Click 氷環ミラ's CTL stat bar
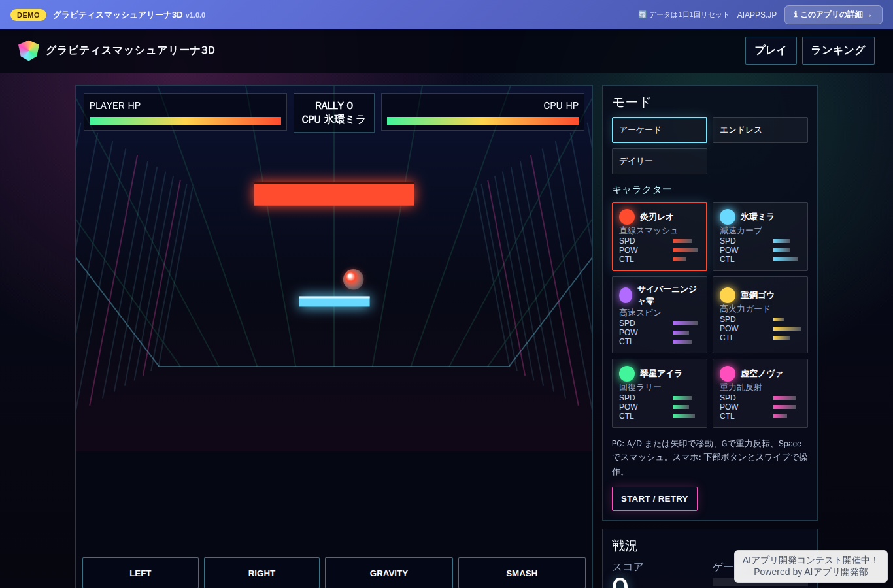The height and width of the screenshot is (588, 893). click(786, 259)
